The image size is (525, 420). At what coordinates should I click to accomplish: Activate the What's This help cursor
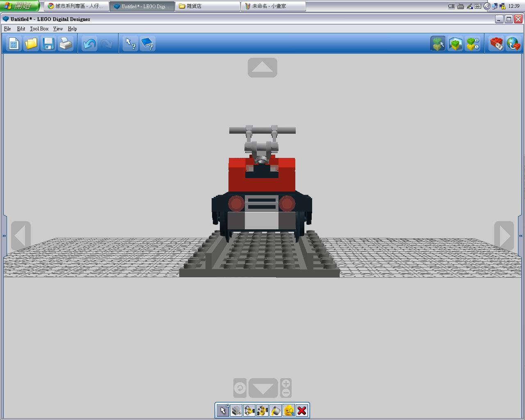pyautogui.click(x=130, y=43)
